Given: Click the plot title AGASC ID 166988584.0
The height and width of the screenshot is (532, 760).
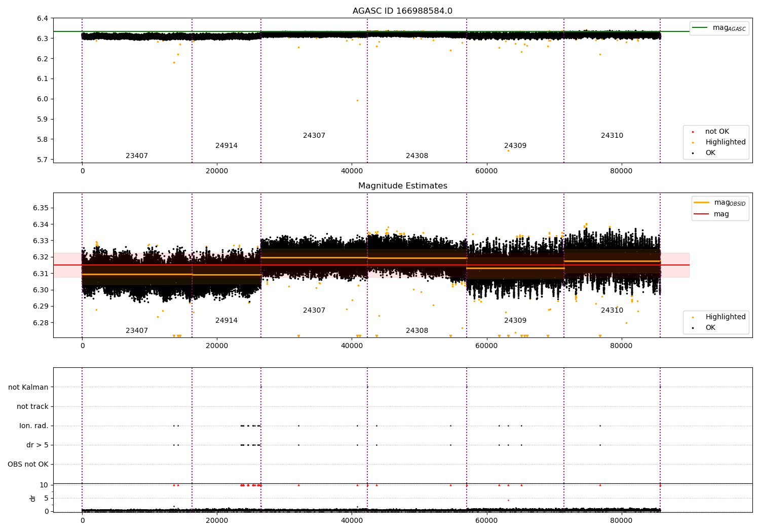Looking at the screenshot, I should coord(403,11).
